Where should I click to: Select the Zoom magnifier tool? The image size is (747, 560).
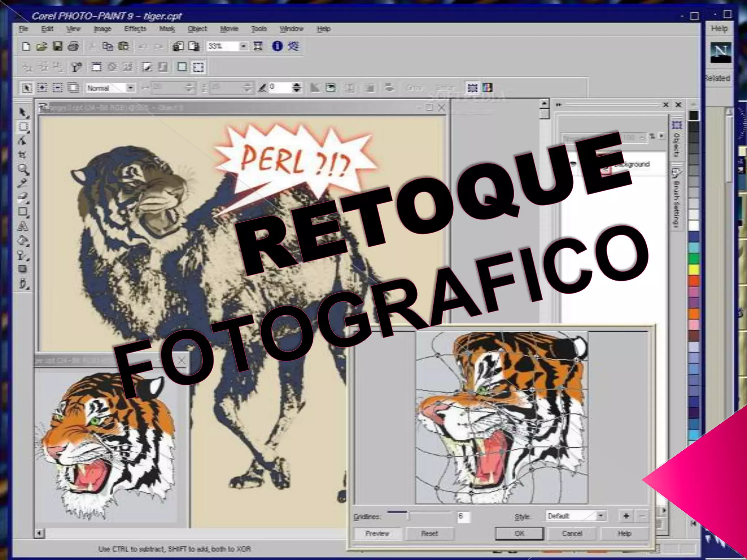coord(23,169)
